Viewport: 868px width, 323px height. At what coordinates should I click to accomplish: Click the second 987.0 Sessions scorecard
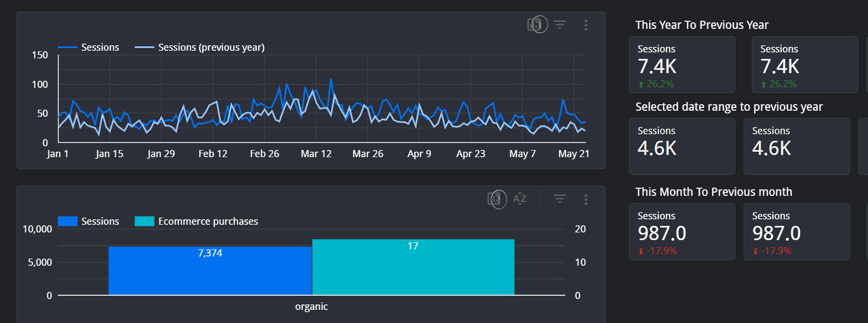point(797,231)
